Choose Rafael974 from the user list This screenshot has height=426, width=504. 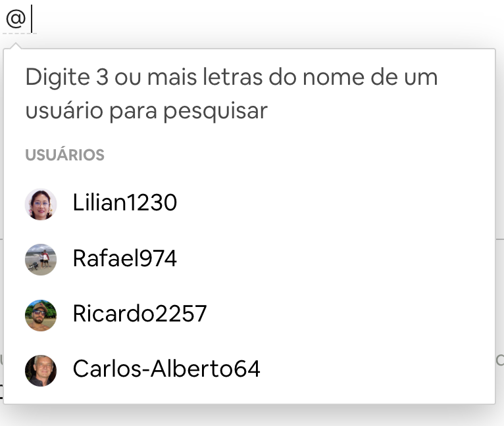pos(124,259)
